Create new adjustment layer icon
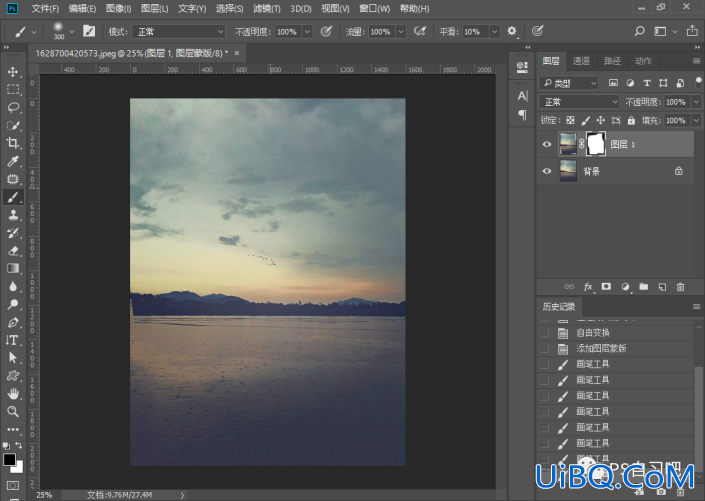705x501 pixels. click(x=625, y=287)
